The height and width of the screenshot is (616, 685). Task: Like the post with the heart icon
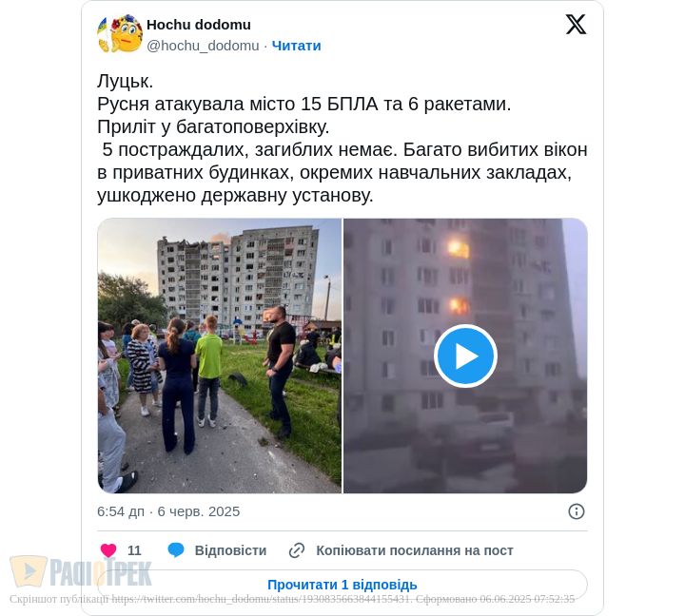(x=108, y=550)
